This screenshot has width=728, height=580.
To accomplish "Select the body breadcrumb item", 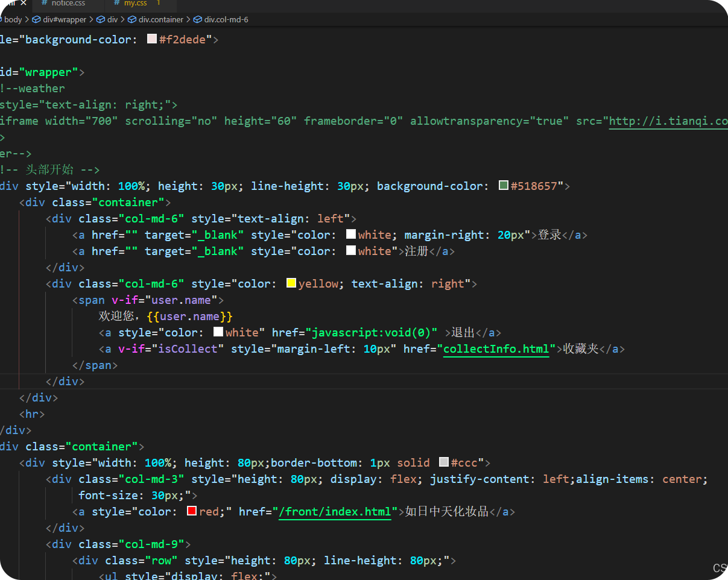I will point(13,20).
